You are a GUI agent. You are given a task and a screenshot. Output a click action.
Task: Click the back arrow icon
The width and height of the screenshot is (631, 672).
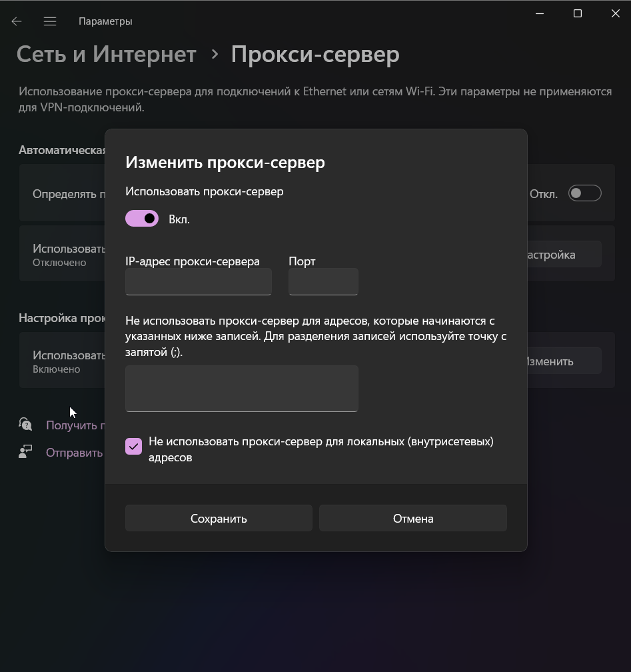(17, 21)
